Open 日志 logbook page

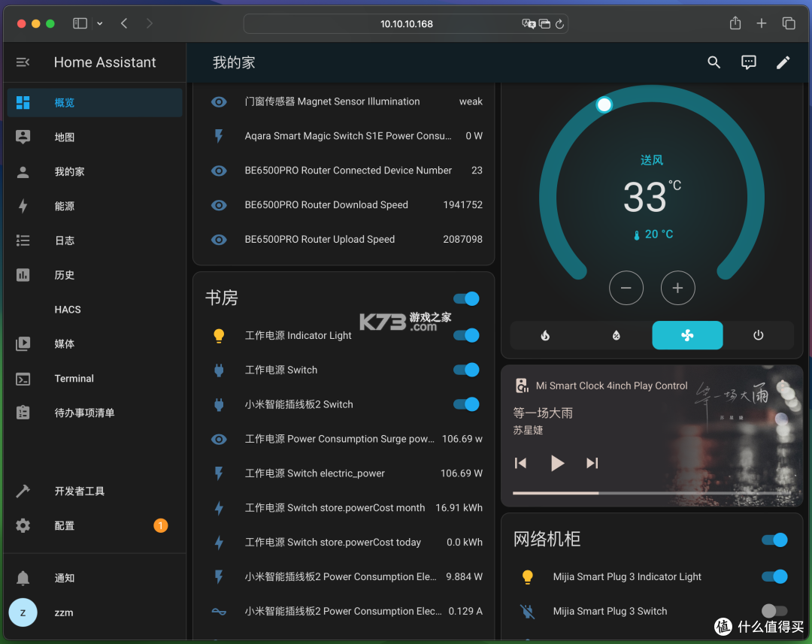point(95,240)
